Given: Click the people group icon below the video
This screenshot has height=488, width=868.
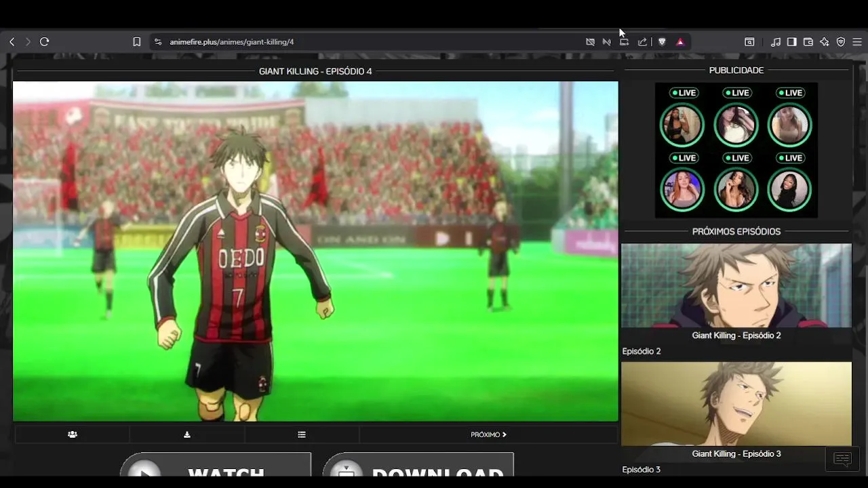Looking at the screenshot, I should click(73, 434).
